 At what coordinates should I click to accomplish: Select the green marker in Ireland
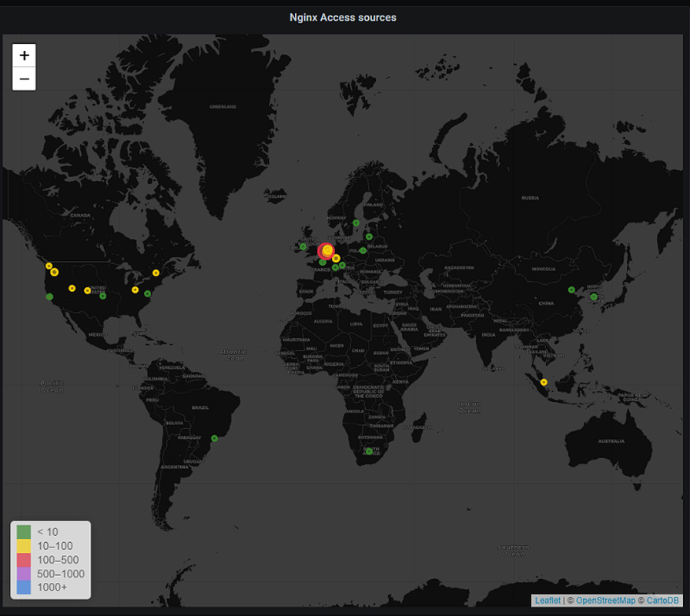(x=303, y=247)
